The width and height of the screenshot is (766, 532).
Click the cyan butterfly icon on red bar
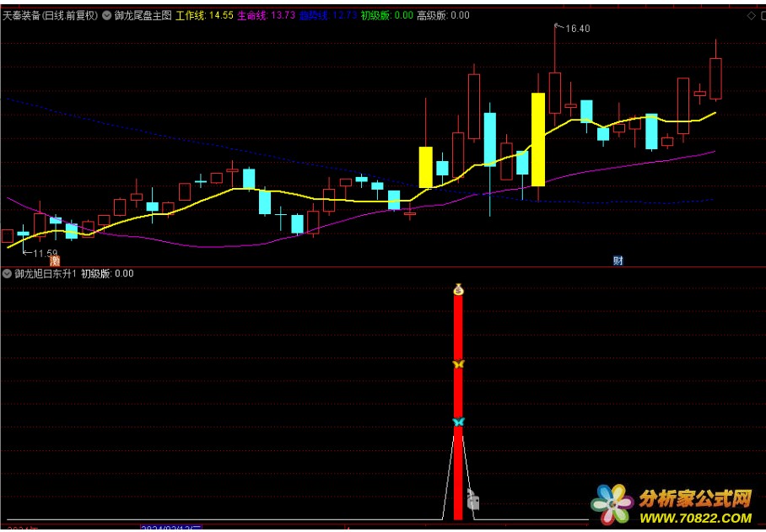tap(458, 422)
